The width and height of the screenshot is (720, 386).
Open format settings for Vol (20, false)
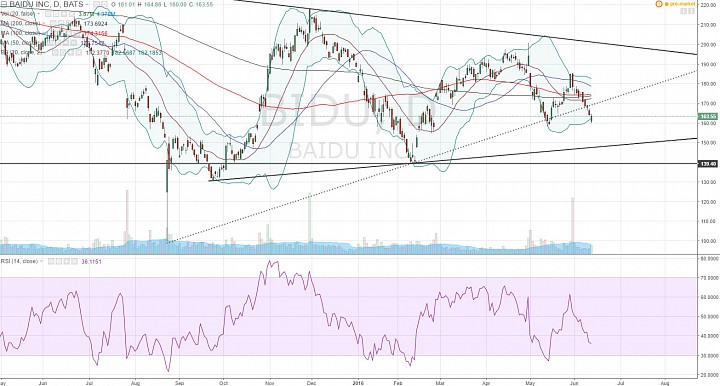[x=56, y=14]
